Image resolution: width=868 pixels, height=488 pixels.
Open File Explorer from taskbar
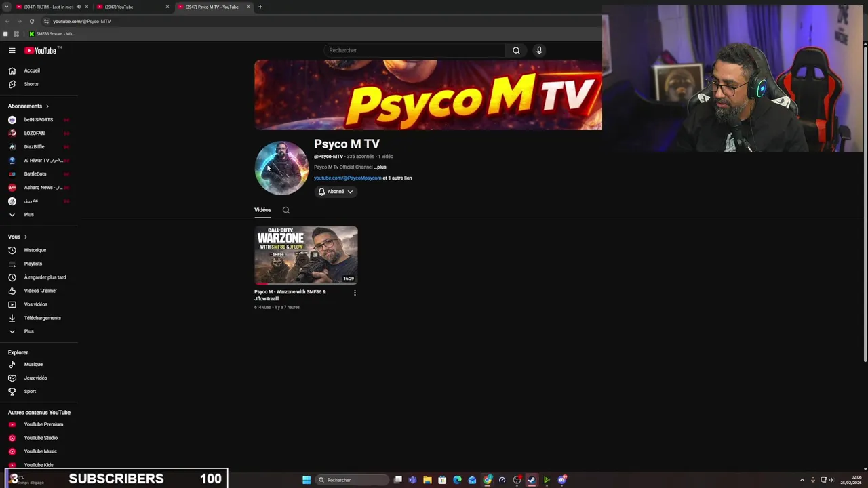(427, 480)
